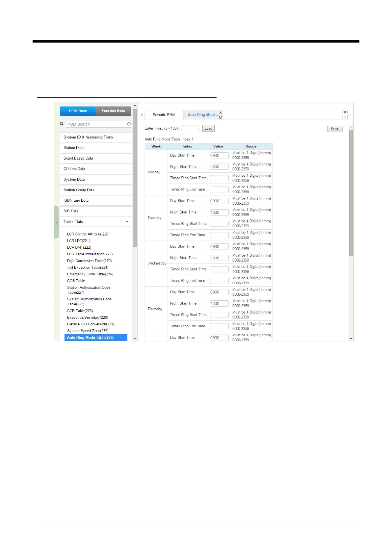Image resolution: width=392 pixels, height=554 pixels.
Task: Switch to Function Base mode
Action: 114,111
